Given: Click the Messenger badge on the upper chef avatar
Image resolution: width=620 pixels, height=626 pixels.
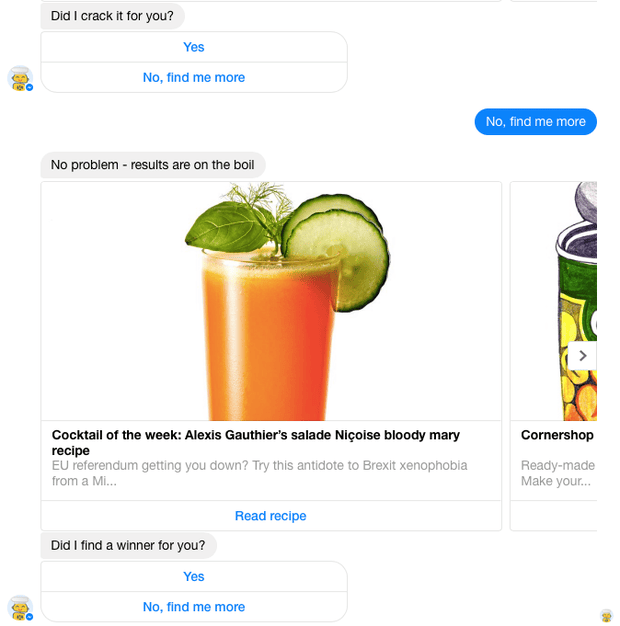Looking at the screenshot, I should pyautogui.click(x=30, y=87).
